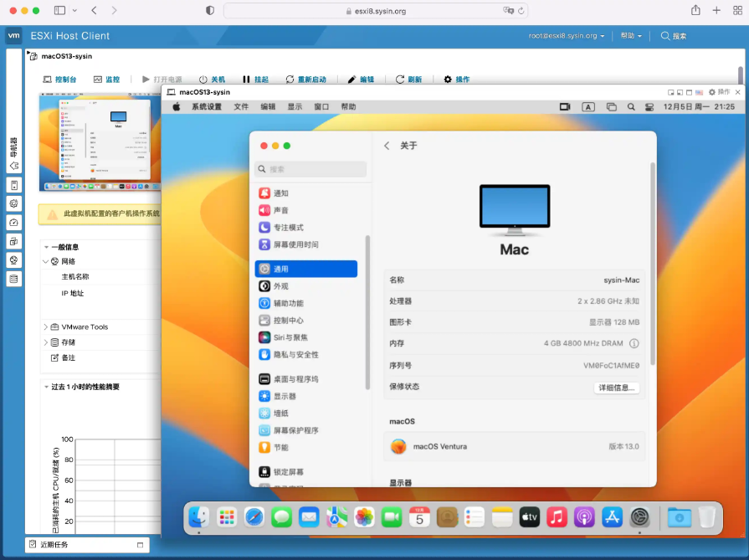
Task: Click the About pane scrollbar
Action: pyautogui.click(x=653, y=265)
